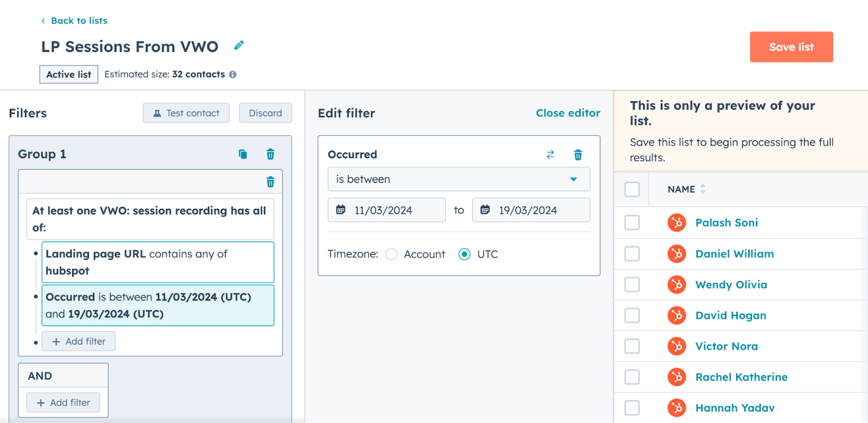Open the start date calendar icon

[341, 210]
